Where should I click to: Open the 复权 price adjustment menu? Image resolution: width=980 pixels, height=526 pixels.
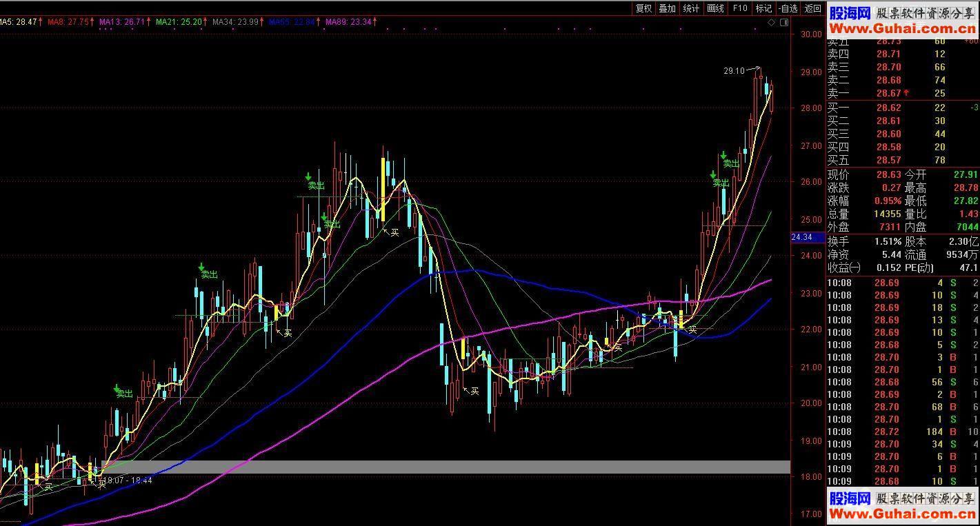643,8
